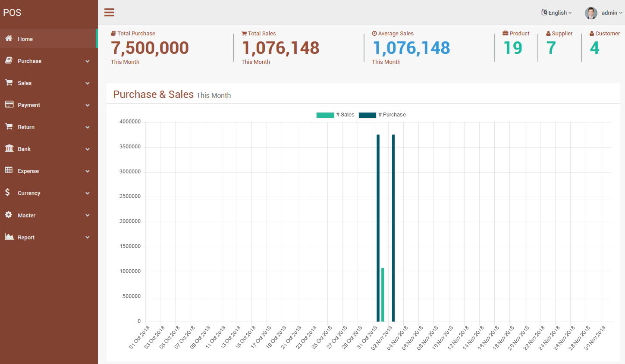Click the admin avatar picture
Screen dimensions: 625x364
(x=591, y=13)
